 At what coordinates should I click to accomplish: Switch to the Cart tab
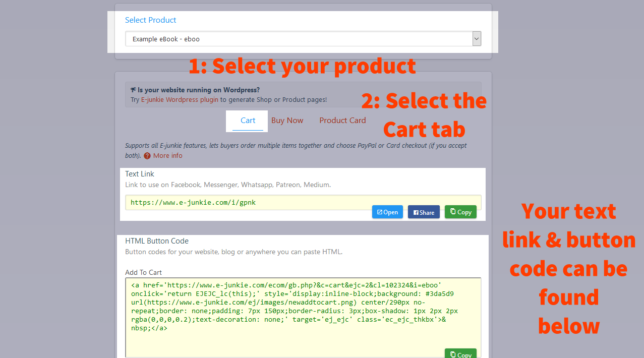coord(248,121)
